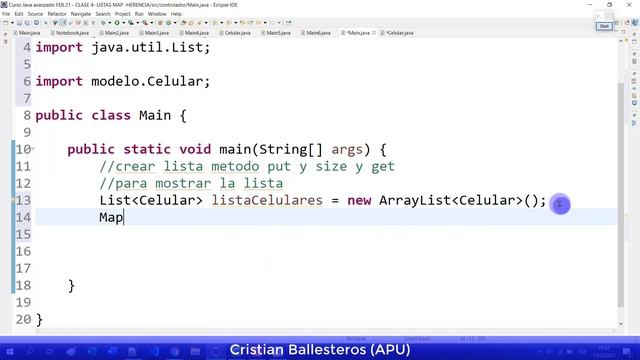This screenshot has width=640, height=360.
Task: Open the Help menu
Action: click(176, 14)
